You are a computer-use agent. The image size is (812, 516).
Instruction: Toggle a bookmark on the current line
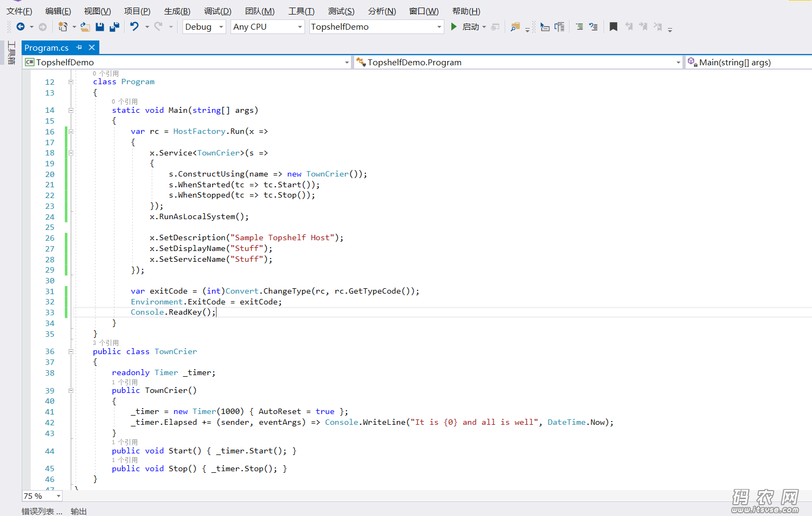coord(613,26)
